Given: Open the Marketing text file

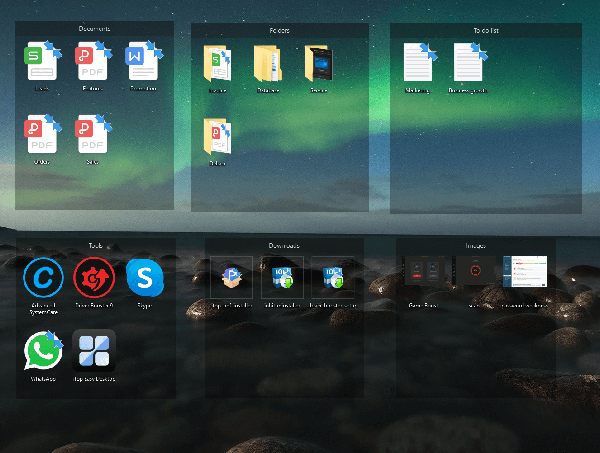Looking at the screenshot, I should tap(418, 62).
